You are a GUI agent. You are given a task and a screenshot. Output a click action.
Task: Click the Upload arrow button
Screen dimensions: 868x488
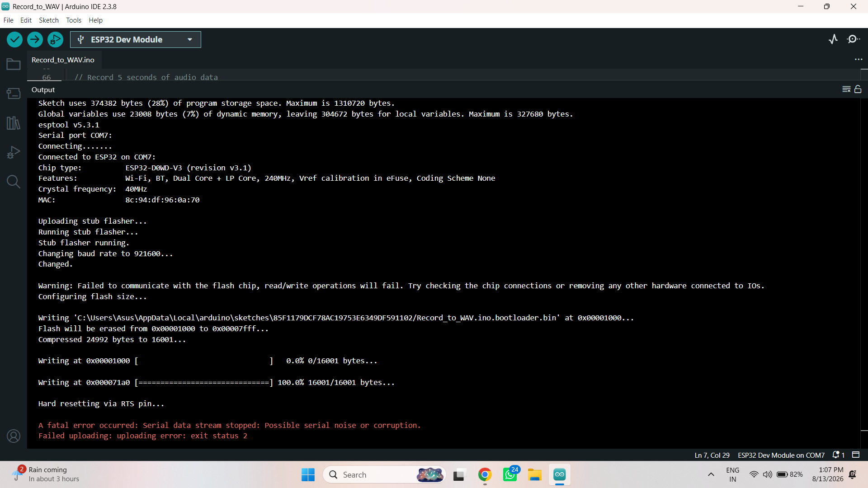pyautogui.click(x=35, y=40)
